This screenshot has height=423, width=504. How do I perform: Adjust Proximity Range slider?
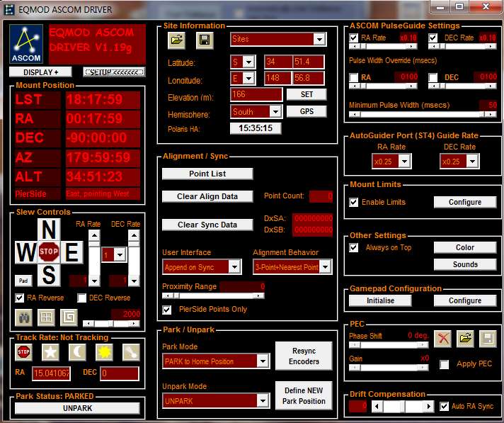click(x=213, y=296)
